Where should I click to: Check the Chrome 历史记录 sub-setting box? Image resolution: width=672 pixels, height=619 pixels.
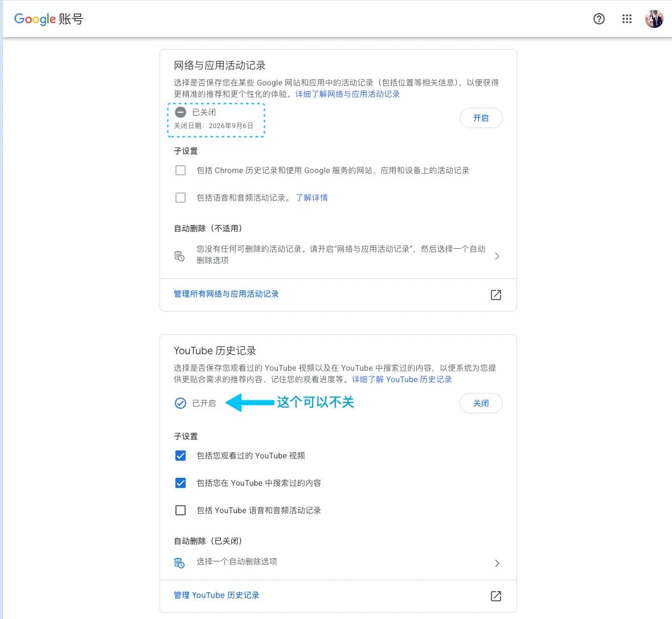click(x=181, y=170)
